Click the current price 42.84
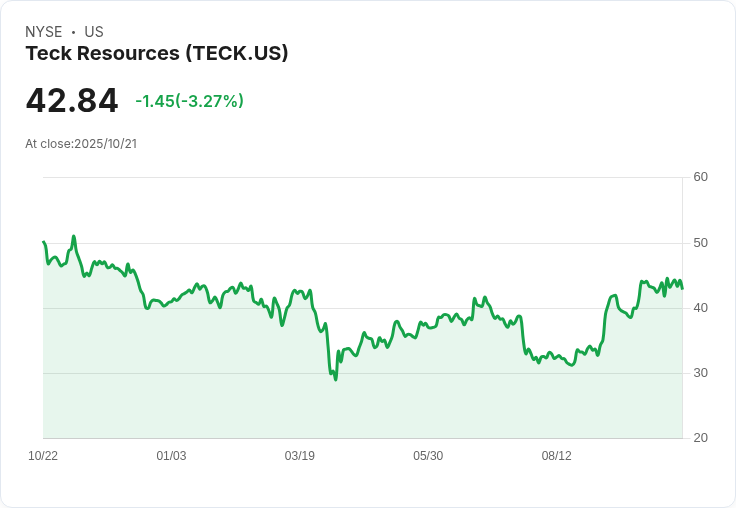Viewport: 736px width, 508px height. (72, 100)
